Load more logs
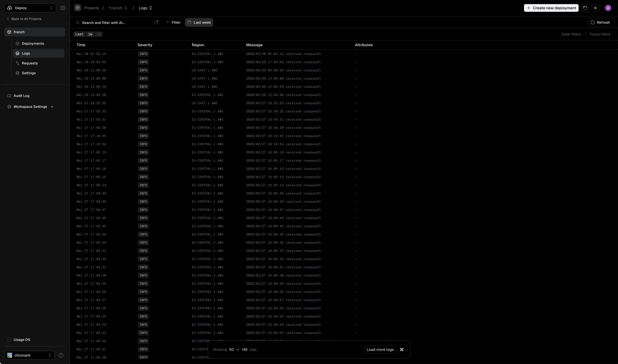Screen dimensions: 618x364 tap(380, 349)
